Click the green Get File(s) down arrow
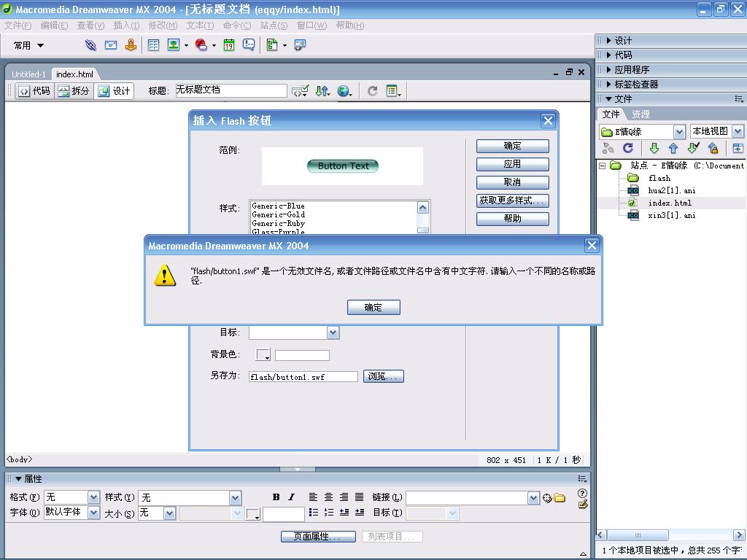 coord(654,148)
